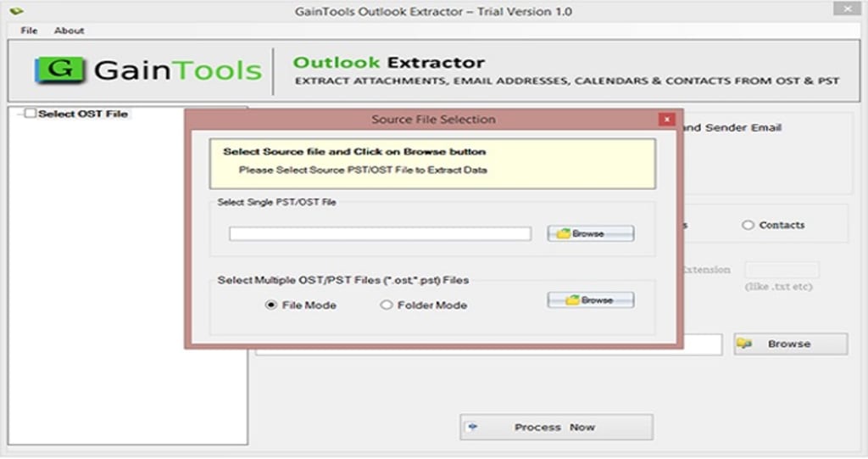Open the File menu

tap(29, 31)
